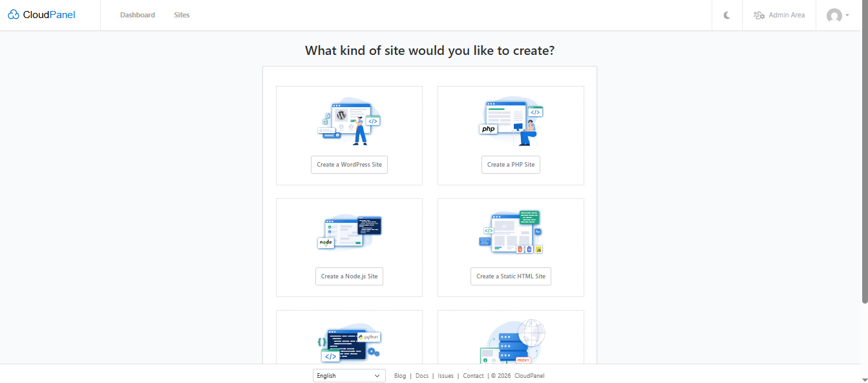Expand the English language dropdown
868x383 pixels.
(x=349, y=376)
